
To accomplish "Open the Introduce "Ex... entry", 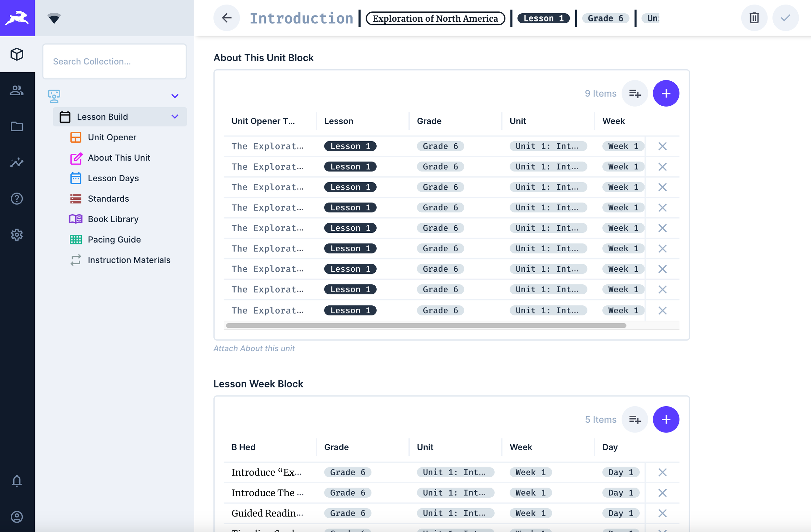I will [266, 472].
